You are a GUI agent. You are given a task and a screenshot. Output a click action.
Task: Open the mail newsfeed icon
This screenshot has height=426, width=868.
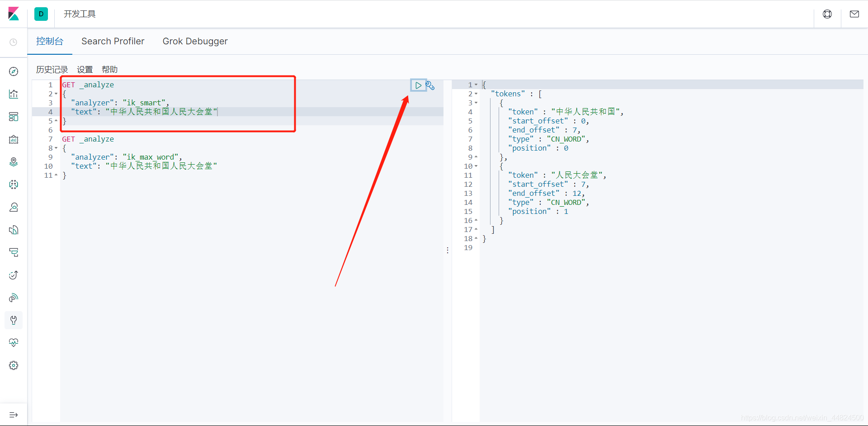point(854,14)
